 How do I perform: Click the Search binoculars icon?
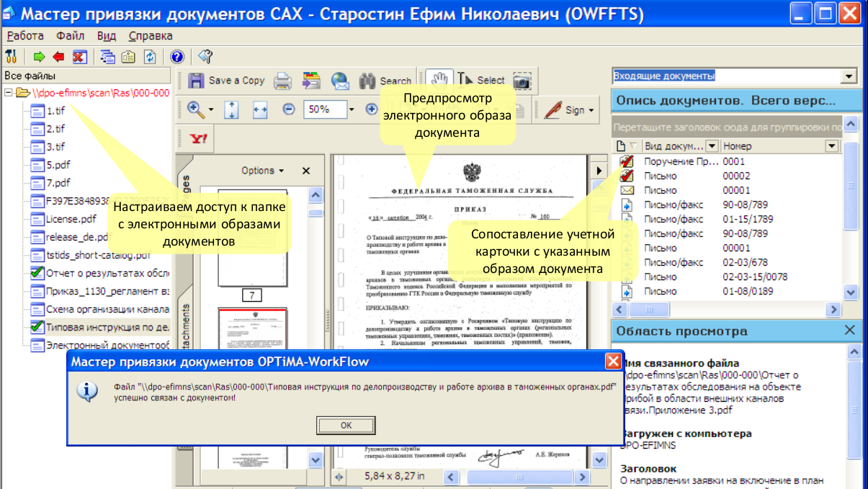[368, 81]
